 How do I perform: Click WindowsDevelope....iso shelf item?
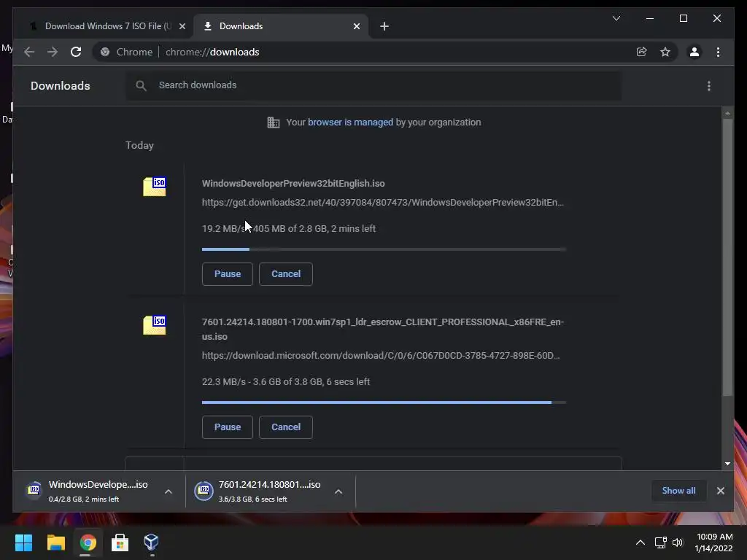90,491
